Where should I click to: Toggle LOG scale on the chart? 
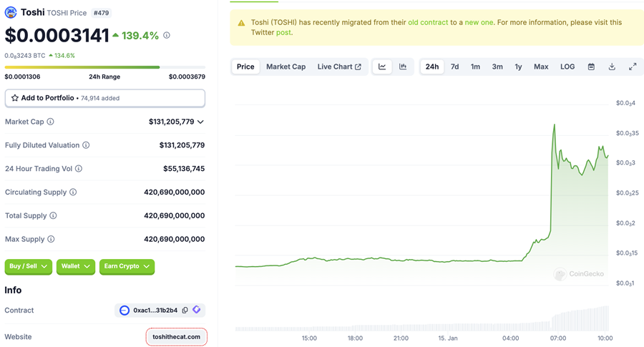pyautogui.click(x=567, y=67)
